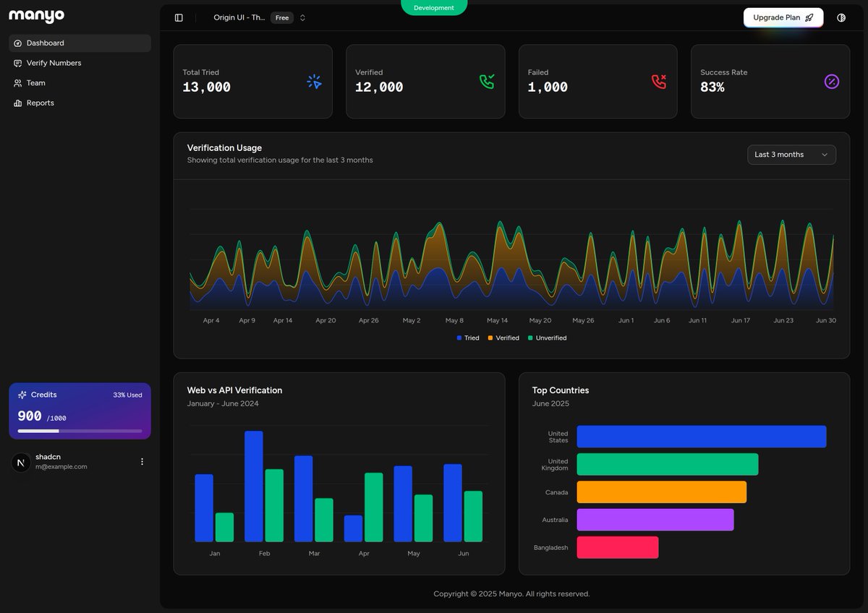Screen dimensions: 868x613
Task: Click the Canada orange bar
Action: coord(661,492)
